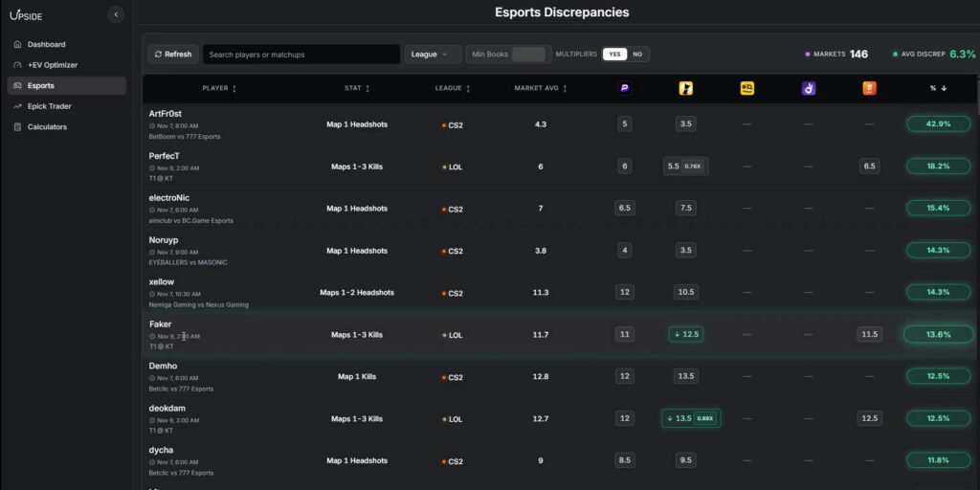This screenshot has height=490, width=980.
Task: Click the yellow sportsbook header icon
Action: (x=685, y=88)
